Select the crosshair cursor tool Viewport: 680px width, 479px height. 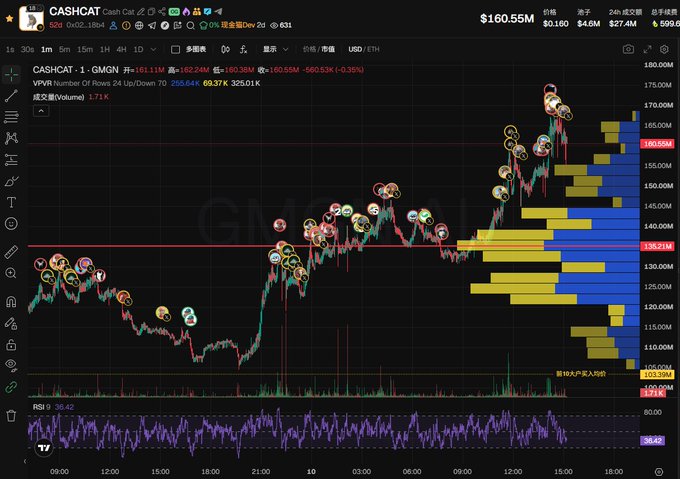tap(11, 75)
